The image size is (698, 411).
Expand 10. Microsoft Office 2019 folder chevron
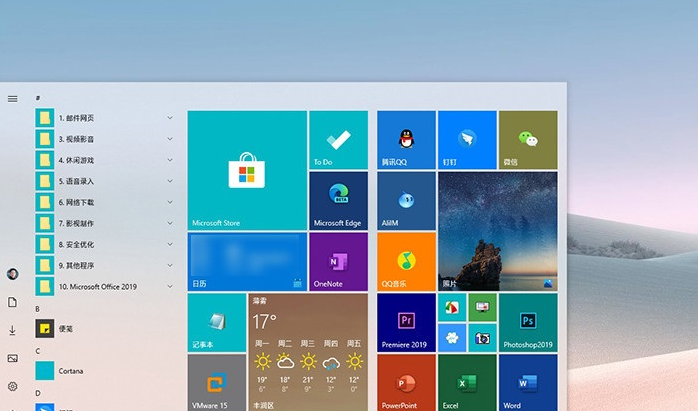[170, 286]
